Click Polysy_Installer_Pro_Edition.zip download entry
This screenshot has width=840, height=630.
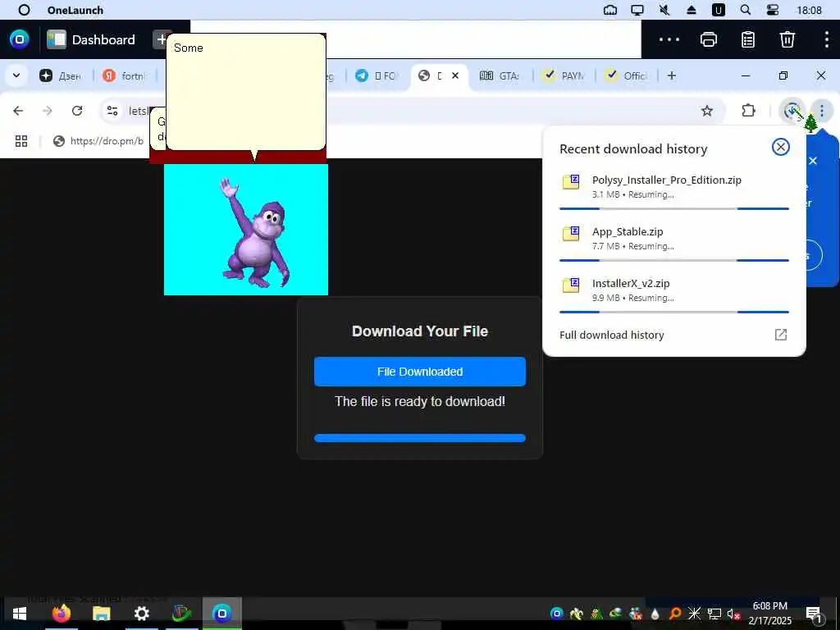pyautogui.click(x=674, y=186)
